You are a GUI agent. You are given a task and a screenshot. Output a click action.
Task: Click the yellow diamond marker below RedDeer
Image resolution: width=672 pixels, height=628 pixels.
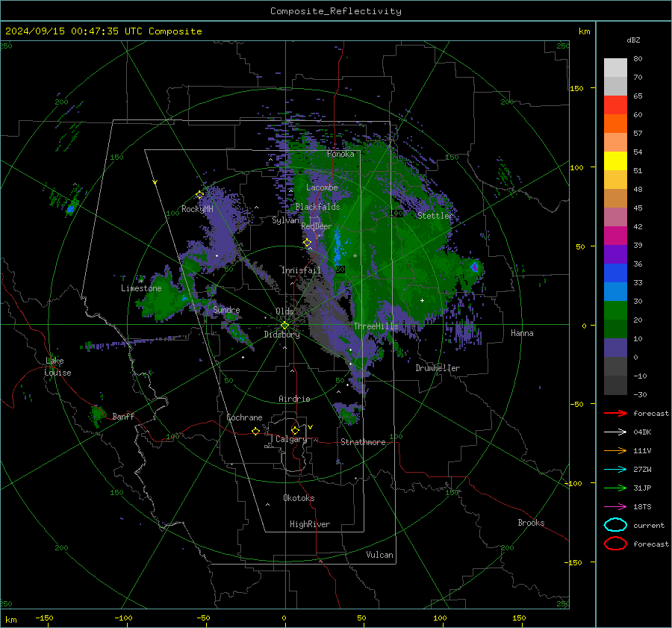click(308, 243)
